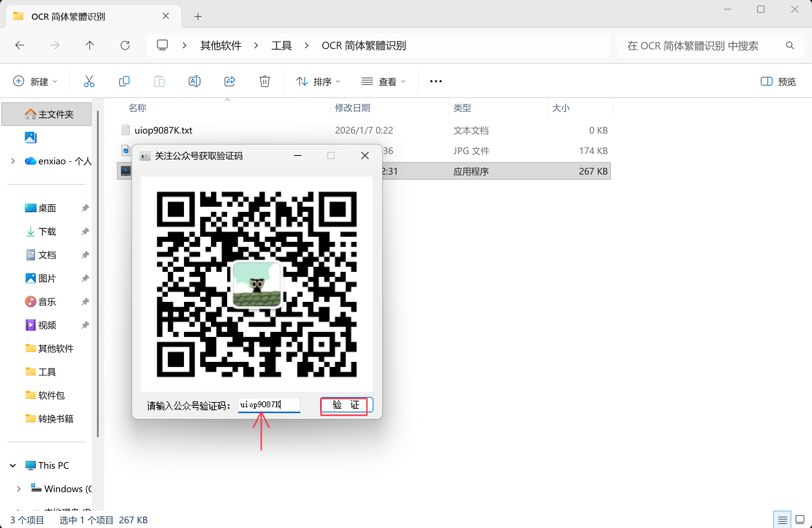Switch to large thumbnails view
The width and height of the screenshot is (812, 528).
click(800, 520)
